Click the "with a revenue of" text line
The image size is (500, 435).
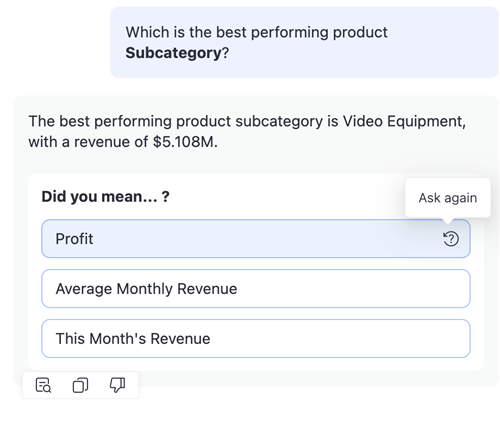123,142
